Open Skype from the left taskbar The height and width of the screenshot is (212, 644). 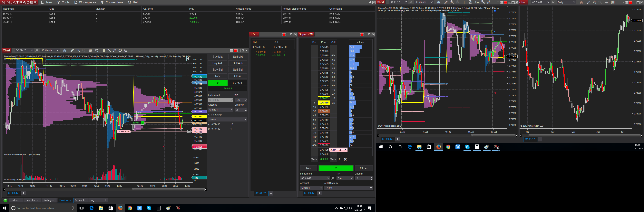[149, 208]
